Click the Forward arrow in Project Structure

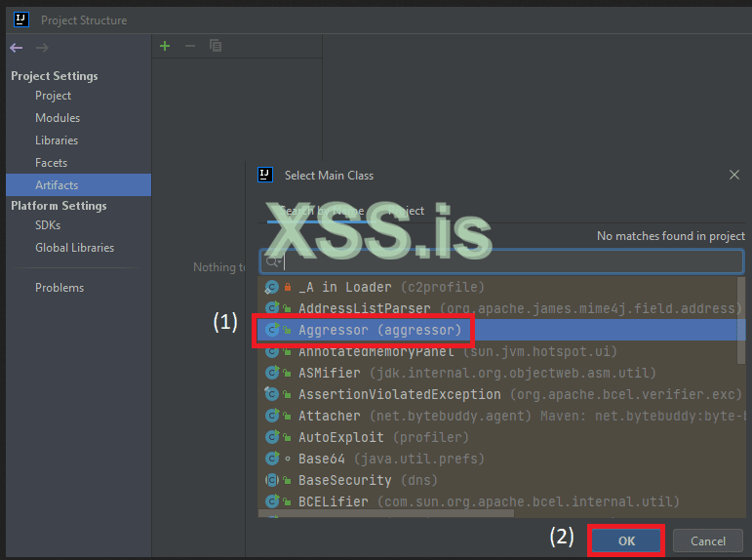click(x=42, y=48)
